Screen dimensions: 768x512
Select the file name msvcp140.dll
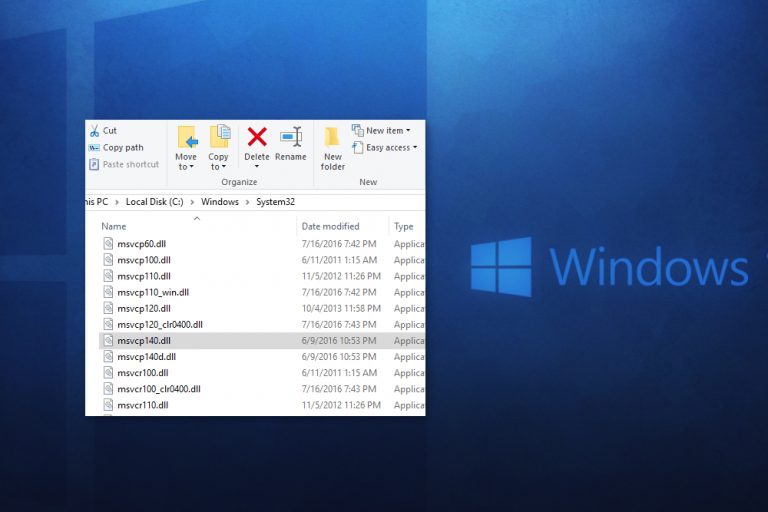point(144,341)
